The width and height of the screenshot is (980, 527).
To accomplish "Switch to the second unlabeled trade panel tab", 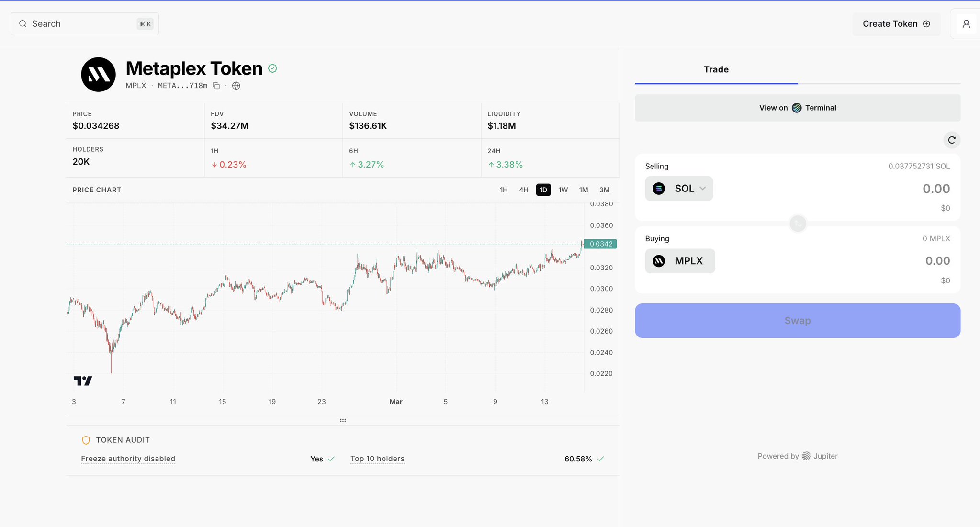I will (x=879, y=70).
